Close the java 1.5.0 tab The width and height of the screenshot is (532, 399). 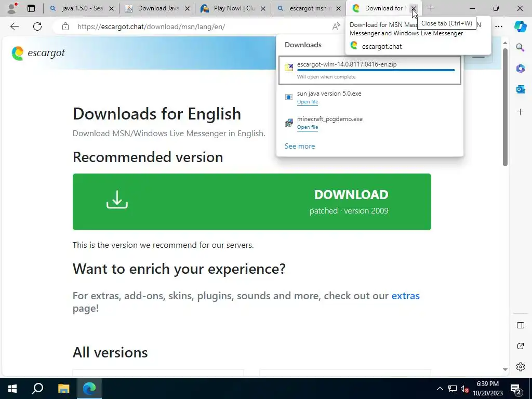[x=111, y=9]
